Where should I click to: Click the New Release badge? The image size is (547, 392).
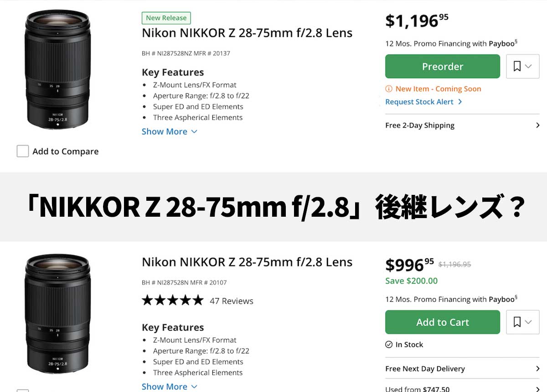(x=166, y=18)
